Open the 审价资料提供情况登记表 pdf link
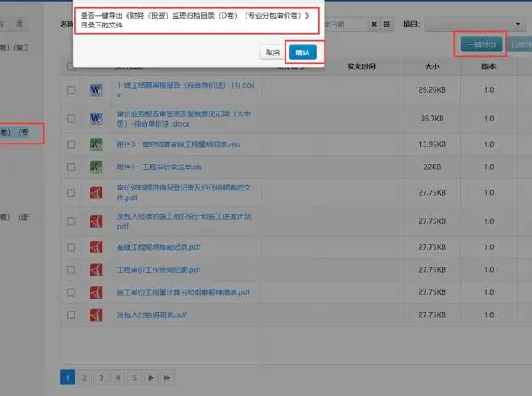532x396 pixels. [184, 192]
